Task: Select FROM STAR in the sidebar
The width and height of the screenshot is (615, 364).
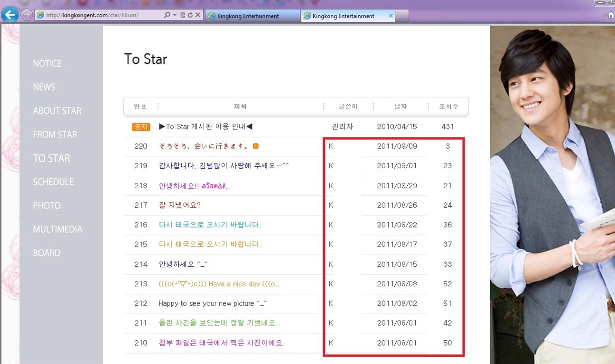Action: coord(55,135)
